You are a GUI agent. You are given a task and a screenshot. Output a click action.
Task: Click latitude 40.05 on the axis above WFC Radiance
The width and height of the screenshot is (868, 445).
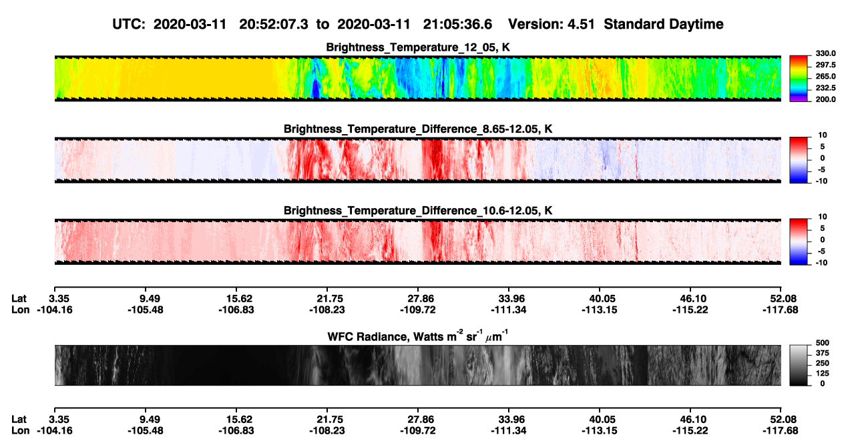tap(600, 298)
